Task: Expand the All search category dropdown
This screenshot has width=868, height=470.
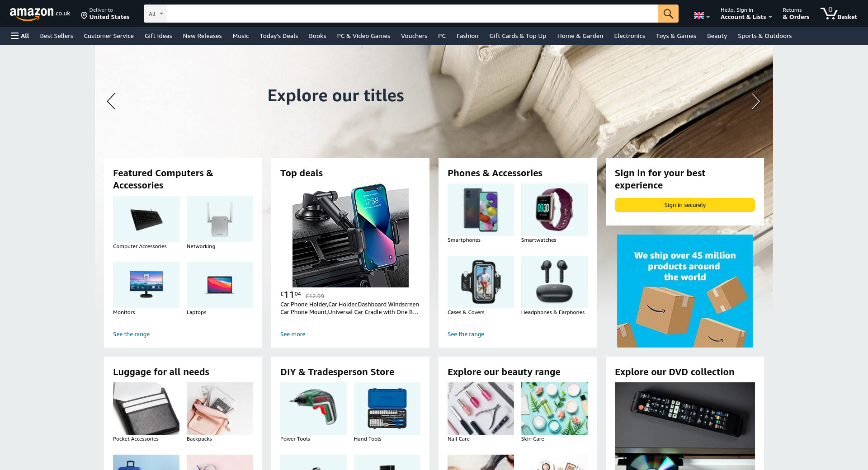Action: coord(156,14)
